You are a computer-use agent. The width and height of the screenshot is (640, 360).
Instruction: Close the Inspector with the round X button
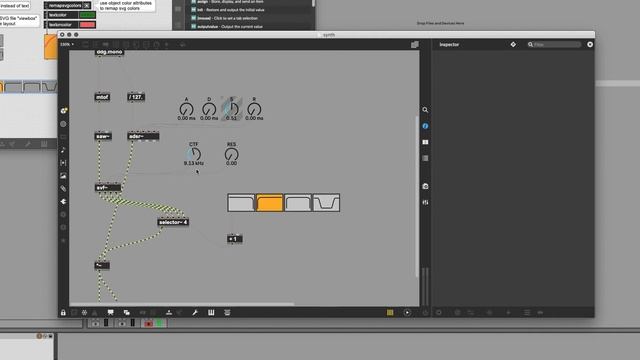point(590,44)
